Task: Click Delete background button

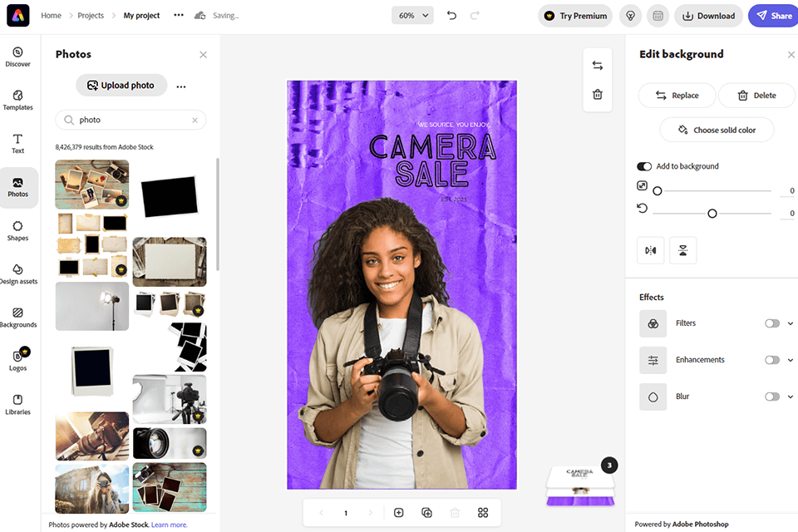Action: pos(756,96)
